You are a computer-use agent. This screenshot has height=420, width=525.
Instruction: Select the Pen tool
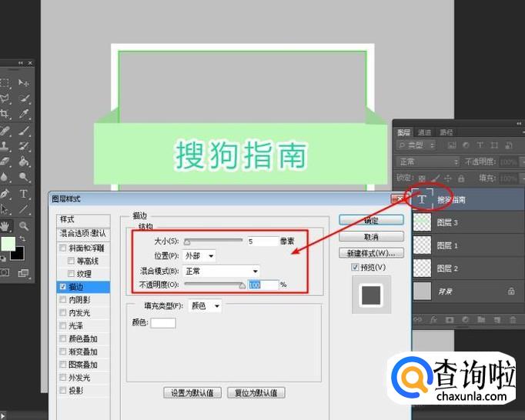(x=5, y=193)
